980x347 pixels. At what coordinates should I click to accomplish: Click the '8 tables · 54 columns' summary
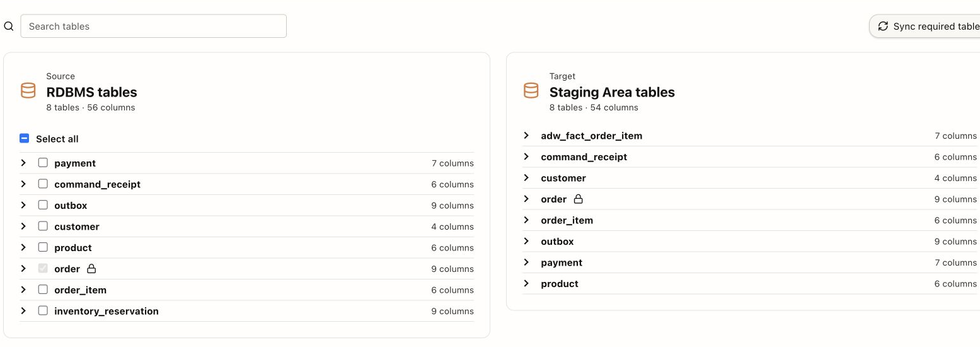pos(594,107)
